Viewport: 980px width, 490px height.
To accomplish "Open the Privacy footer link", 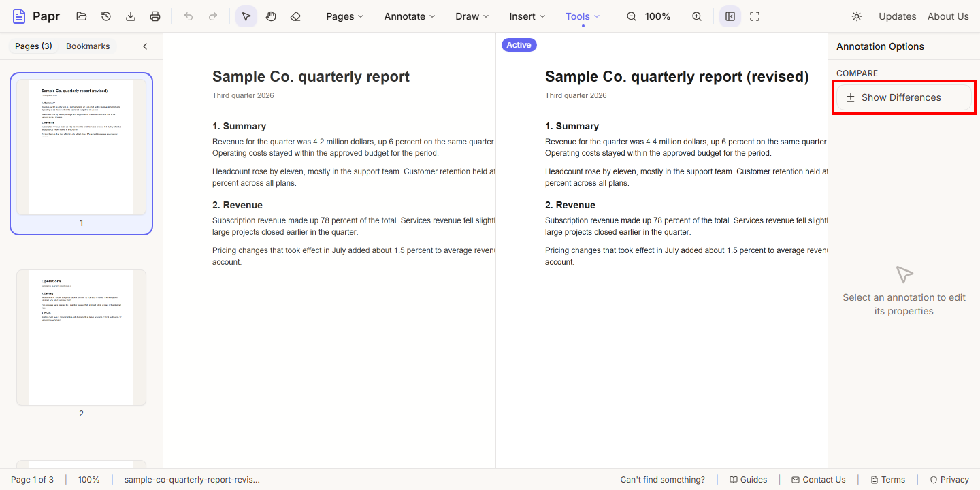I will tap(949, 480).
